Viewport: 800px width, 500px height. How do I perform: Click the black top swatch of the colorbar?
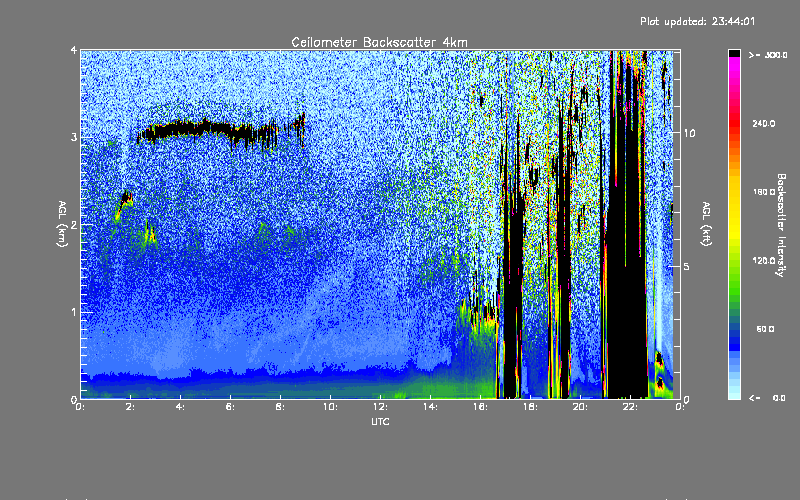coord(734,54)
